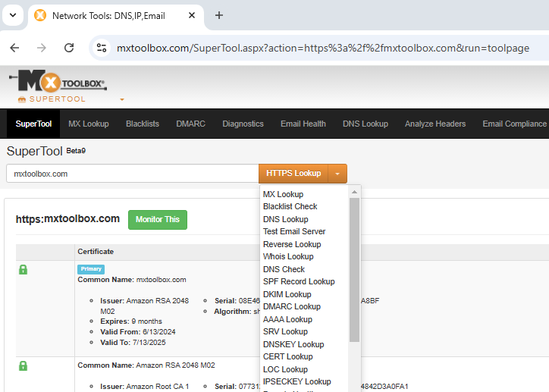This screenshot has height=392, width=549.
Task: Choose DNSKEY Lookup from dropdown
Action: (293, 344)
